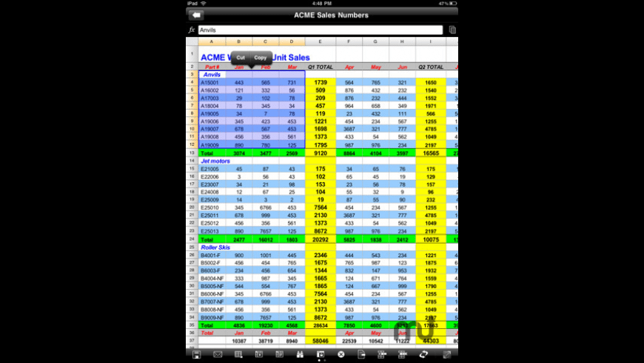The height and width of the screenshot is (363, 644).
Task: Click the locked pane icon in bottom toolbar
Action: pyautogui.click(x=321, y=354)
